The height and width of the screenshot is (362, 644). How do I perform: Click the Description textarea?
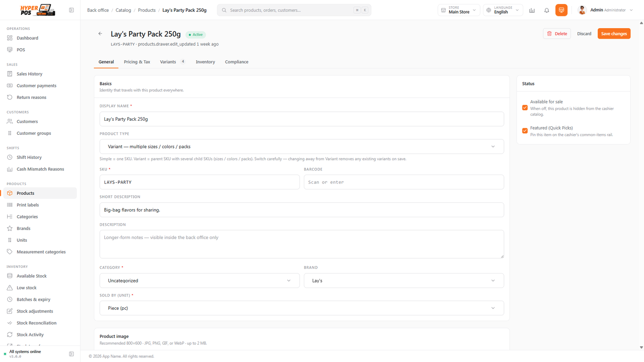(x=302, y=244)
